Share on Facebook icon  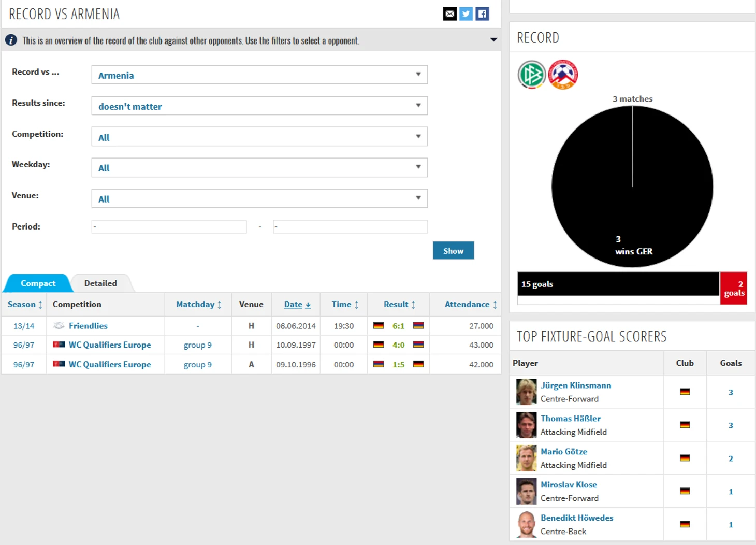(x=482, y=14)
